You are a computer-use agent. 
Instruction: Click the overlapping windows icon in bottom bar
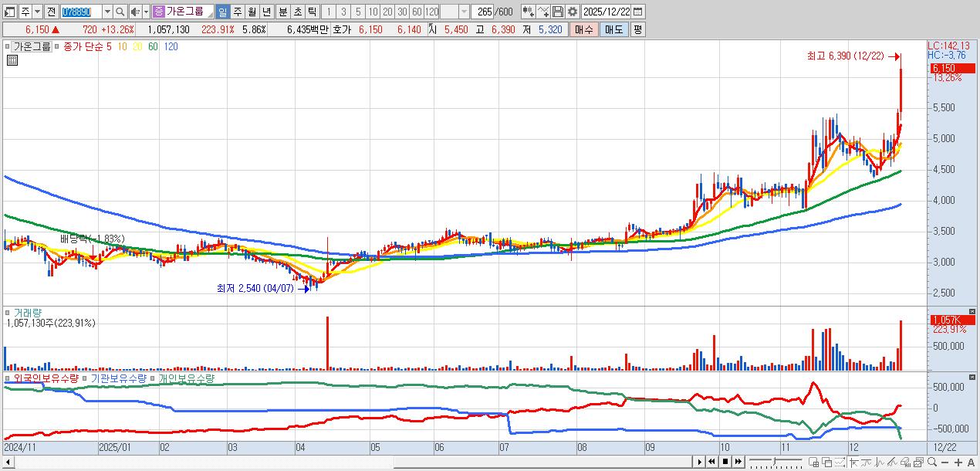827,462
